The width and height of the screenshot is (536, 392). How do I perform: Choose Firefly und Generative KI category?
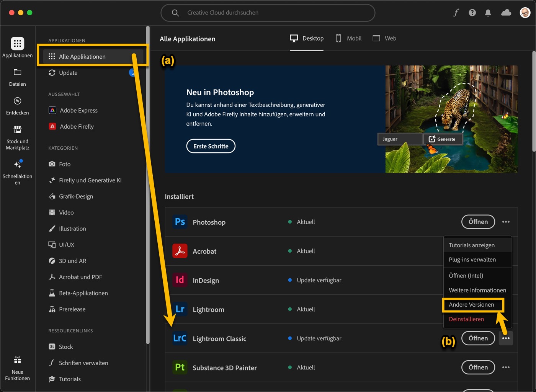(85, 180)
